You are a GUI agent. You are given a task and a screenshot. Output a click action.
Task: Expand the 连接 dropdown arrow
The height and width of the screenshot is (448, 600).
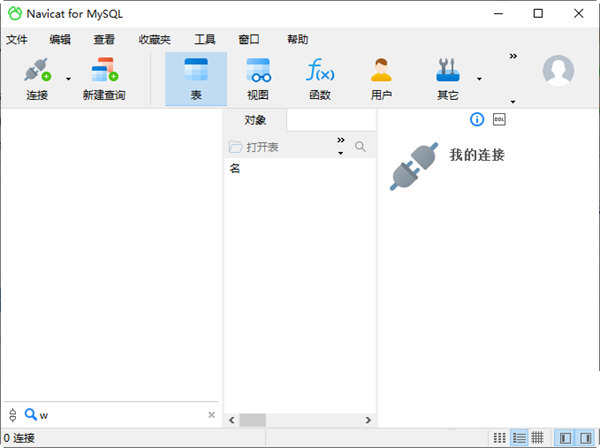point(68,78)
